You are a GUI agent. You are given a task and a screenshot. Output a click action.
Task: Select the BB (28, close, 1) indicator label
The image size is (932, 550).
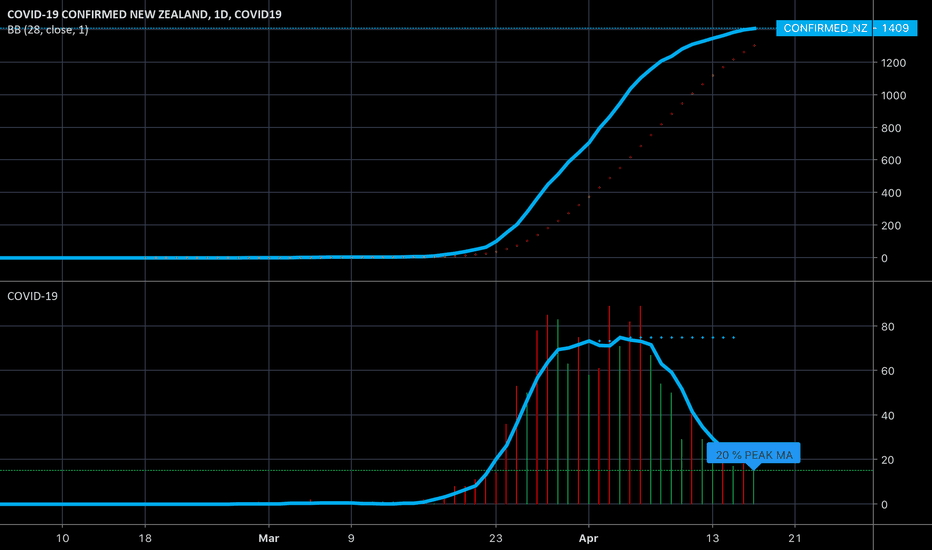48,30
